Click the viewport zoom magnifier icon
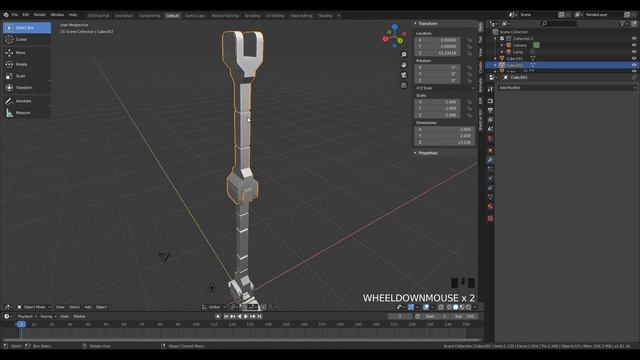Screen dimensions: 640x360 click(x=404, y=54)
